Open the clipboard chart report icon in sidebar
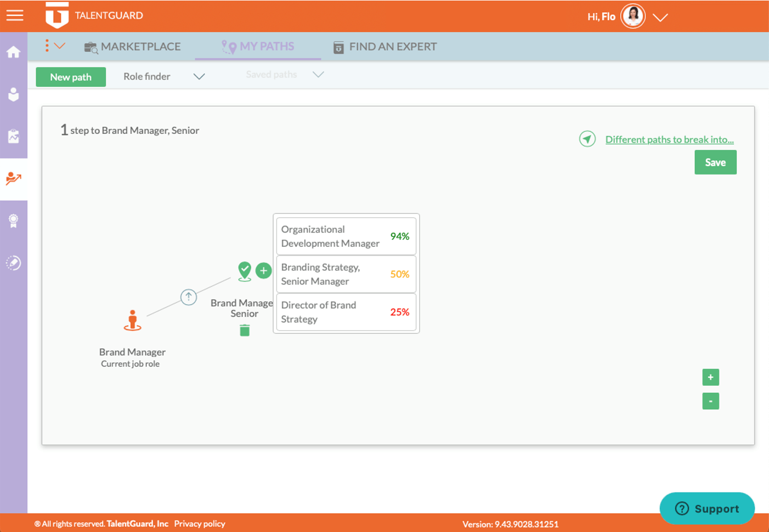The image size is (769, 532). 14,135
